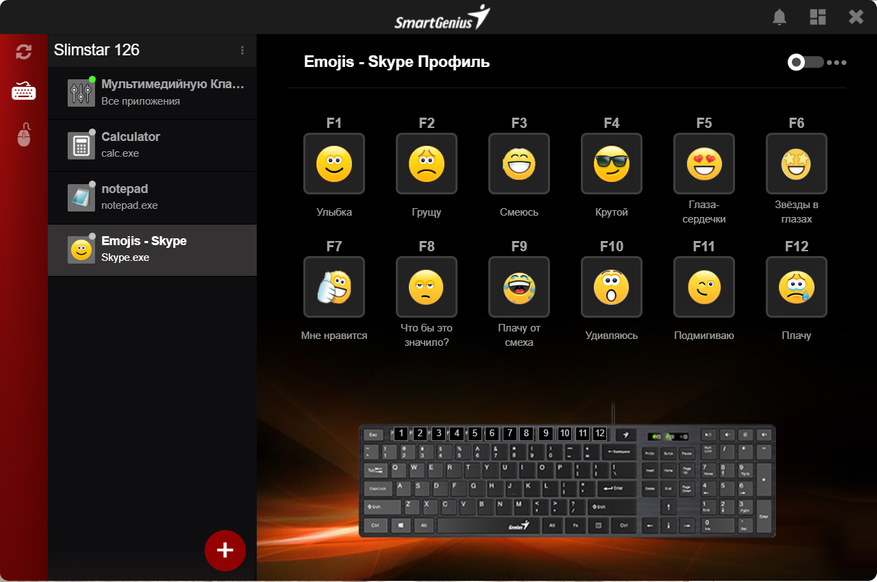This screenshot has height=582, width=877.
Task: Select the Calculator profile
Action: click(x=152, y=145)
